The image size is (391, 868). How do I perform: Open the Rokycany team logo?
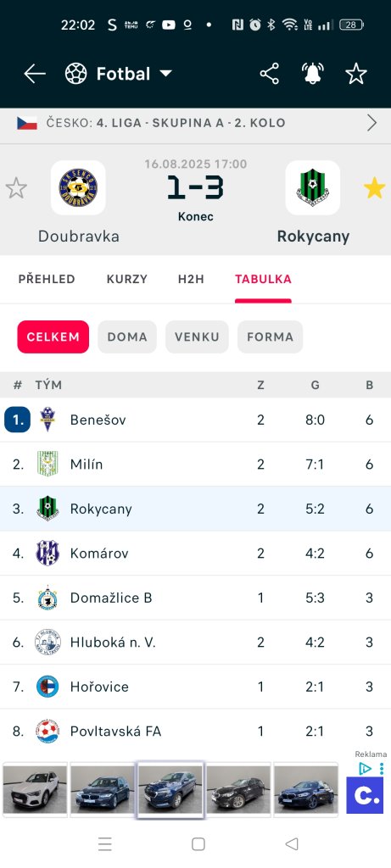coord(313,187)
